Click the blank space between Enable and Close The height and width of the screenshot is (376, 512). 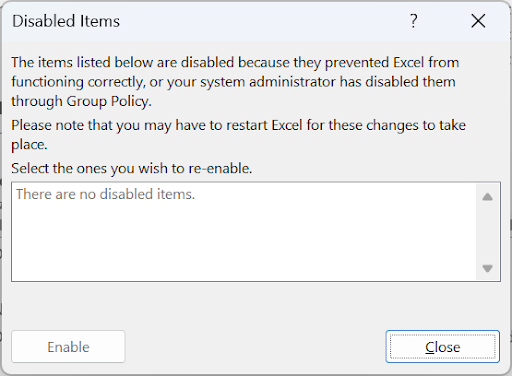coord(255,347)
